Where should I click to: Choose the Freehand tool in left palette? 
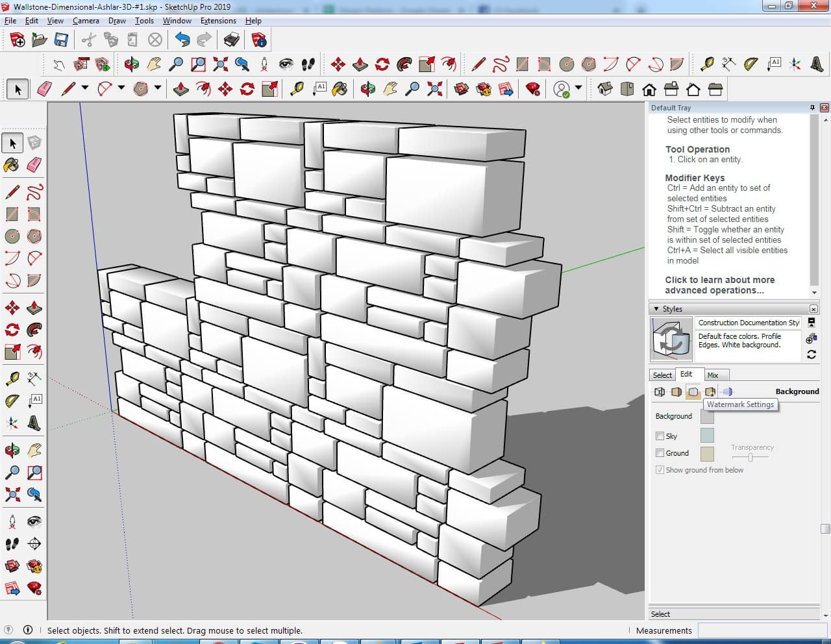coord(34,192)
